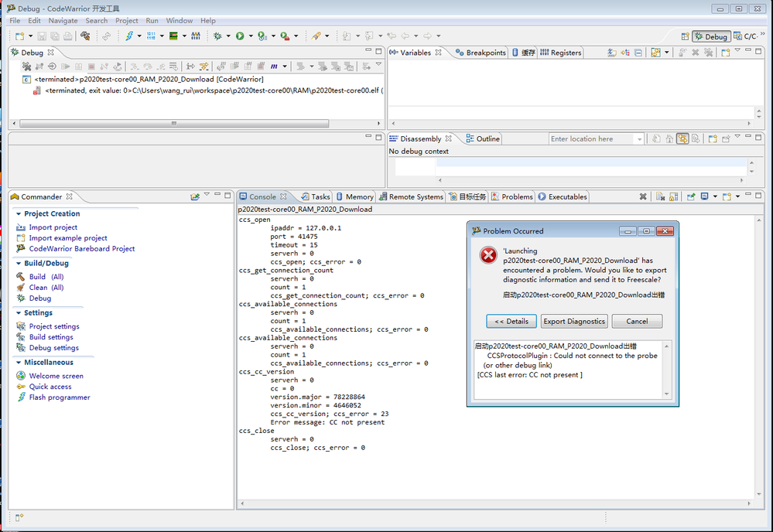Click the Welcome screen icon

[54, 375]
